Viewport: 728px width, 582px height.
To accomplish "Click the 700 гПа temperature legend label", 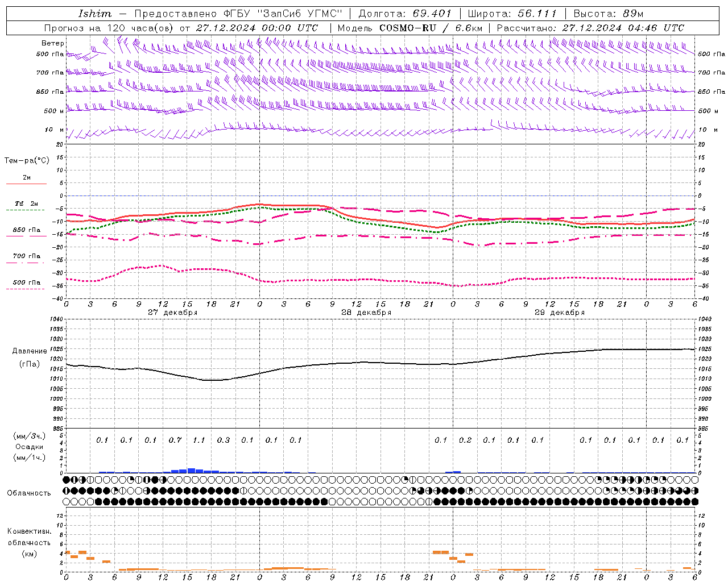I will click(27, 256).
